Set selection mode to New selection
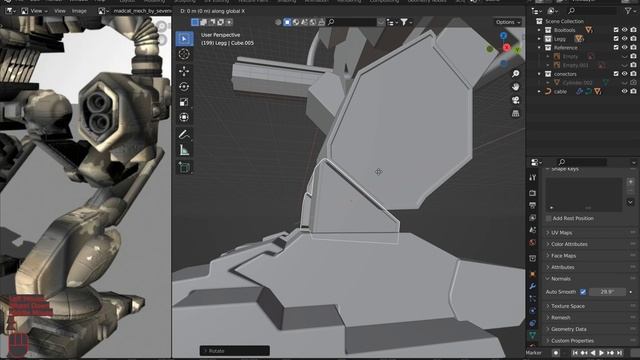The width and height of the screenshot is (640, 360). point(195,22)
